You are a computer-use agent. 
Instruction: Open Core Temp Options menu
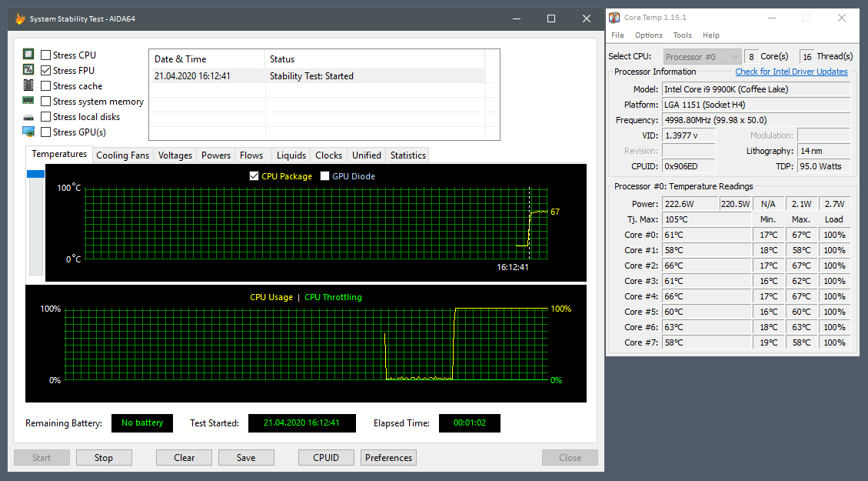pos(649,35)
